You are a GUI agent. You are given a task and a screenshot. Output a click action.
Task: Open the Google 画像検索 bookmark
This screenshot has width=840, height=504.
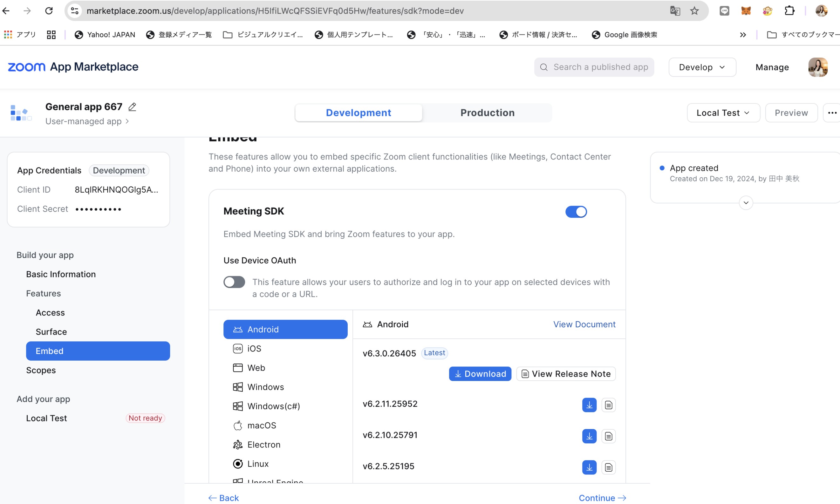click(624, 35)
